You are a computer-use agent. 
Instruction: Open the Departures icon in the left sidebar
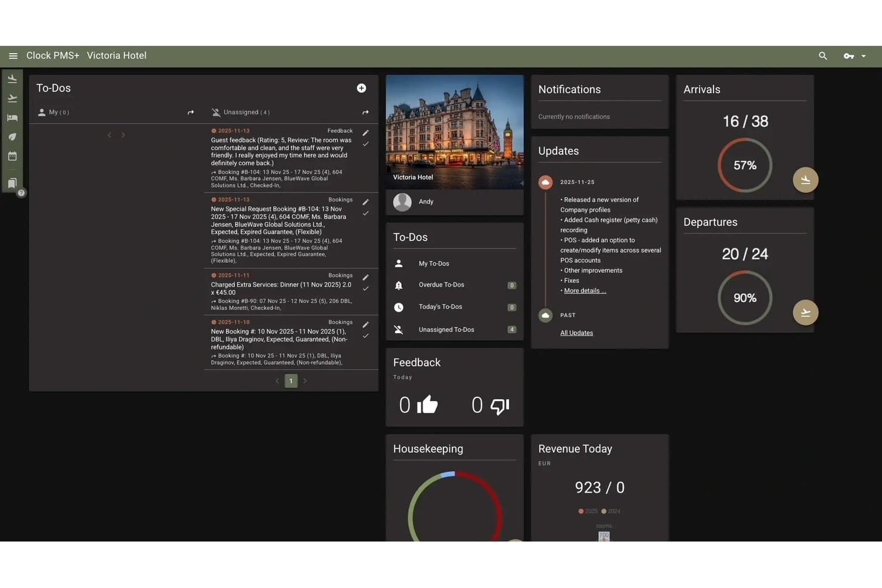click(13, 98)
